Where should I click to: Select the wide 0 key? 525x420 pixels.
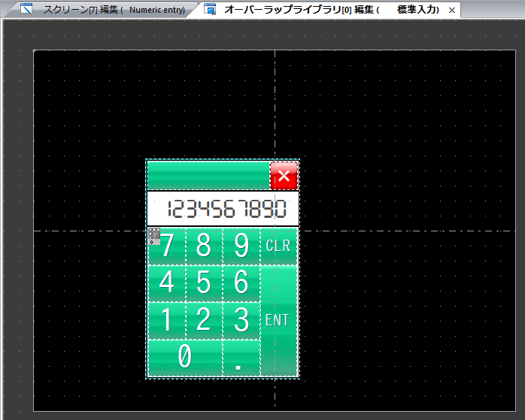coord(185,358)
